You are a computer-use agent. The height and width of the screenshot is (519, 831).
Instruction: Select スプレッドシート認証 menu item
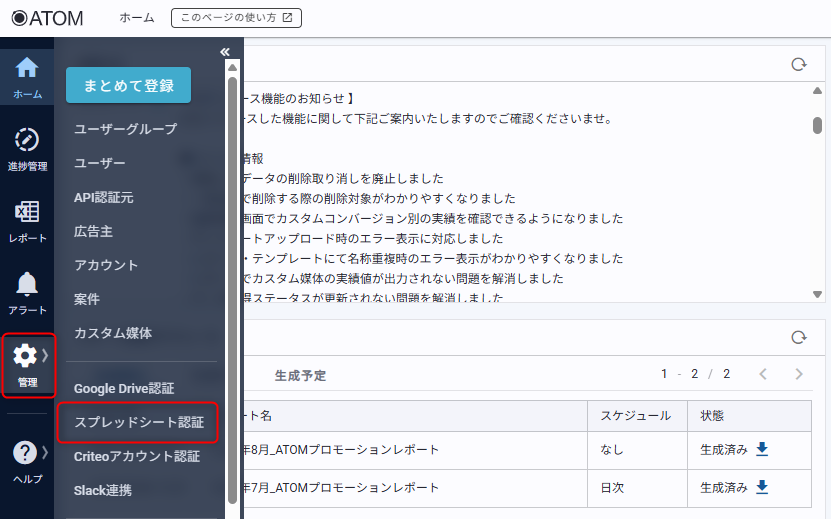pyautogui.click(x=138, y=422)
